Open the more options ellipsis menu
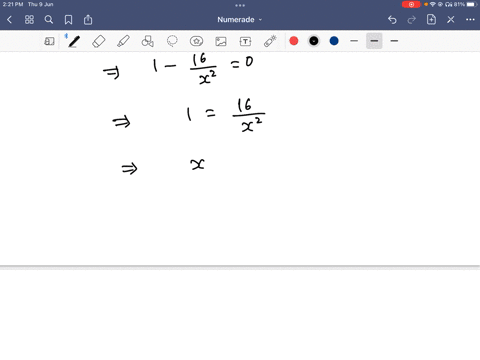 [x=470, y=20]
